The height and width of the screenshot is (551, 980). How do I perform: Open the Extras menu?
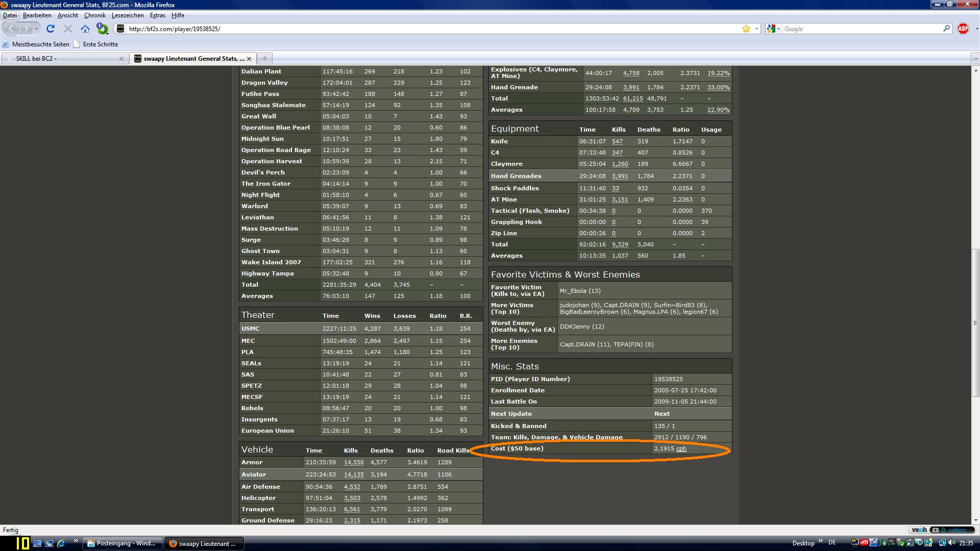[x=157, y=15]
